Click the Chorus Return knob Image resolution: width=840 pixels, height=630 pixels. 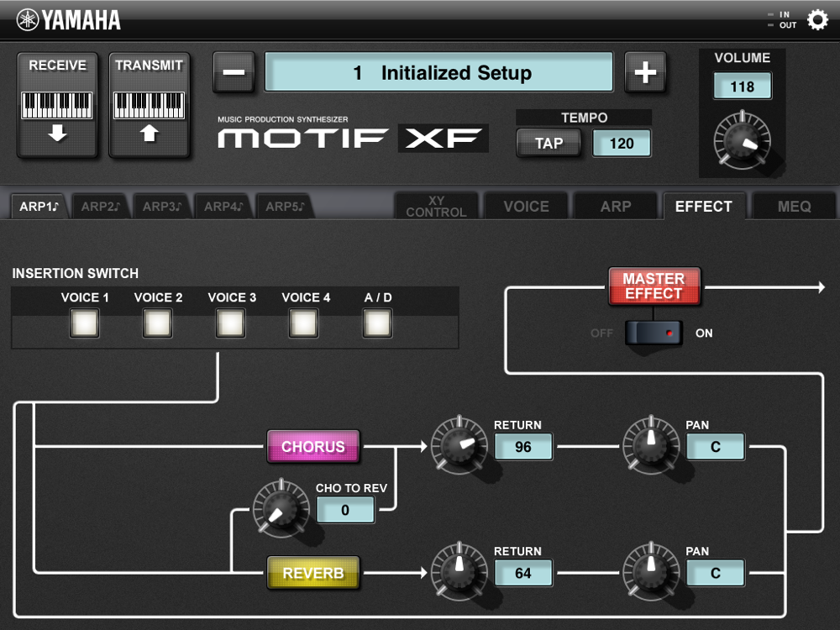coord(459,444)
